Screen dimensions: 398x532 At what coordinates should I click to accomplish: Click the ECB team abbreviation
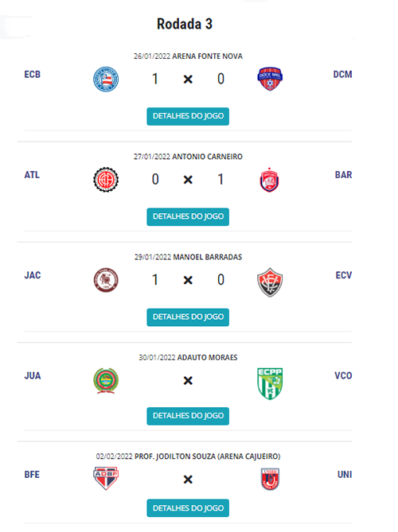[33, 74]
